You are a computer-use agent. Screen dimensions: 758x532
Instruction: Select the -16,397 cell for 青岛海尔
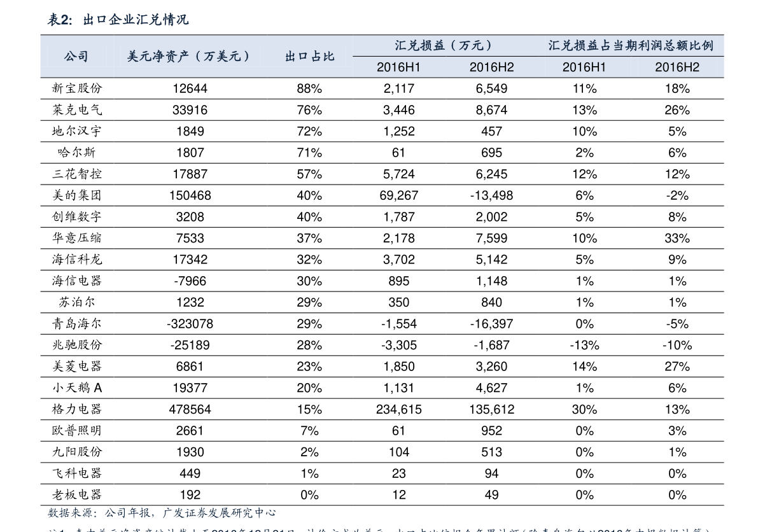tap(491, 323)
